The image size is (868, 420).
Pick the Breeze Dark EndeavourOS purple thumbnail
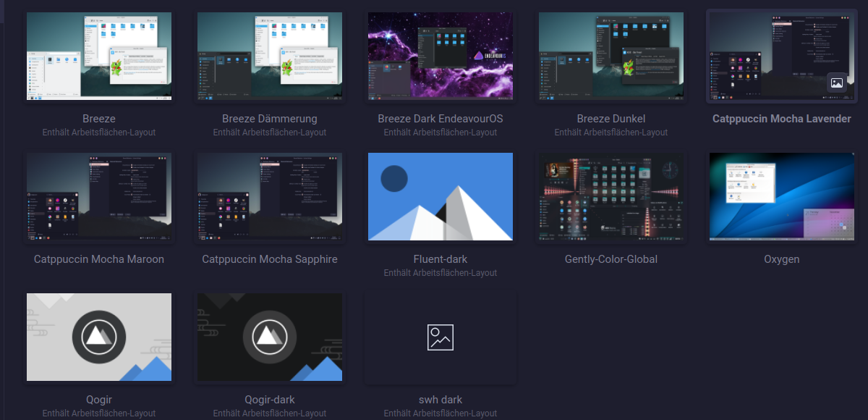tap(441, 56)
